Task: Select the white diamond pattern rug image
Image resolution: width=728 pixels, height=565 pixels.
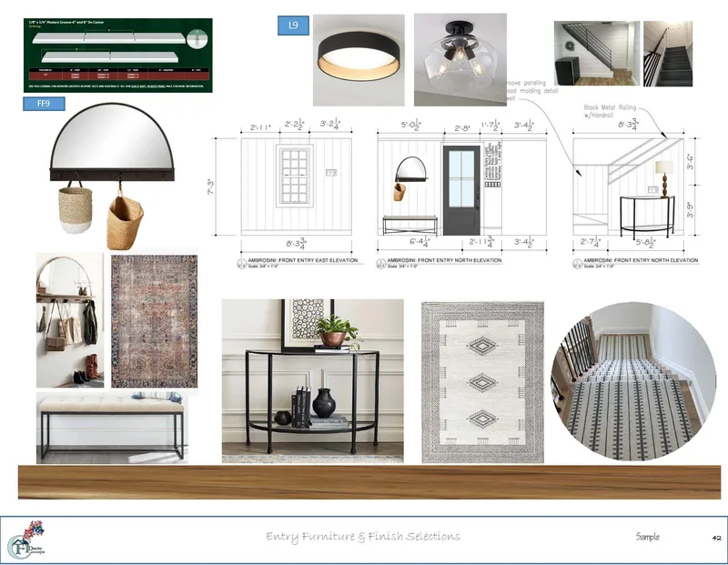Action: click(x=482, y=382)
